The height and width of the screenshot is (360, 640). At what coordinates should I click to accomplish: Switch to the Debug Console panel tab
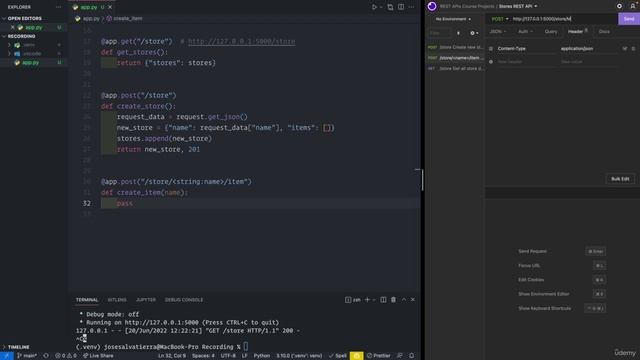coord(184,300)
